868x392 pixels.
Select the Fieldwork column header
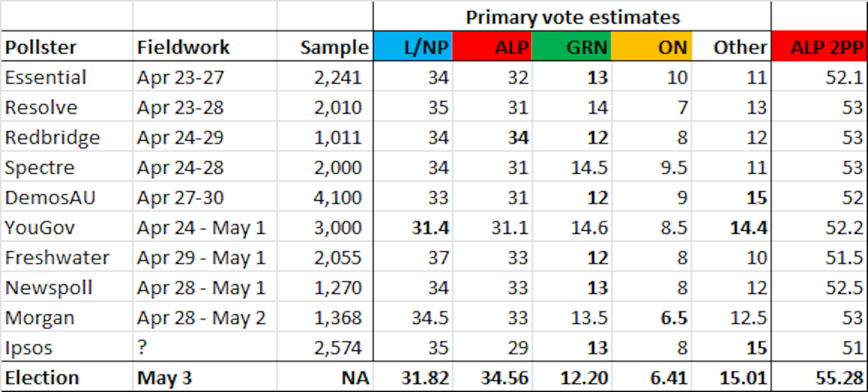point(184,47)
